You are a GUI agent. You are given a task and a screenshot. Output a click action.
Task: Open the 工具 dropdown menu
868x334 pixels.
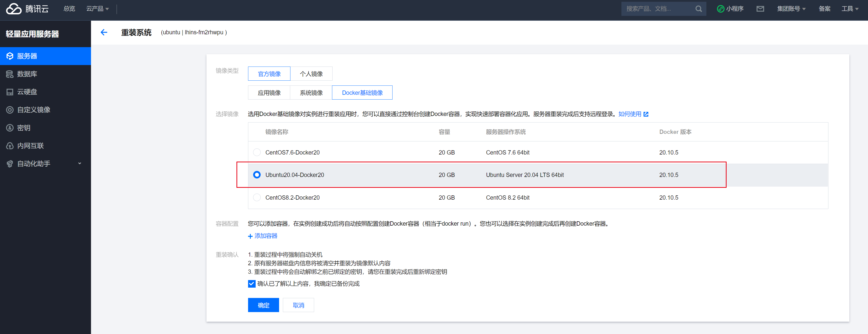pyautogui.click(x=850, y=9)
